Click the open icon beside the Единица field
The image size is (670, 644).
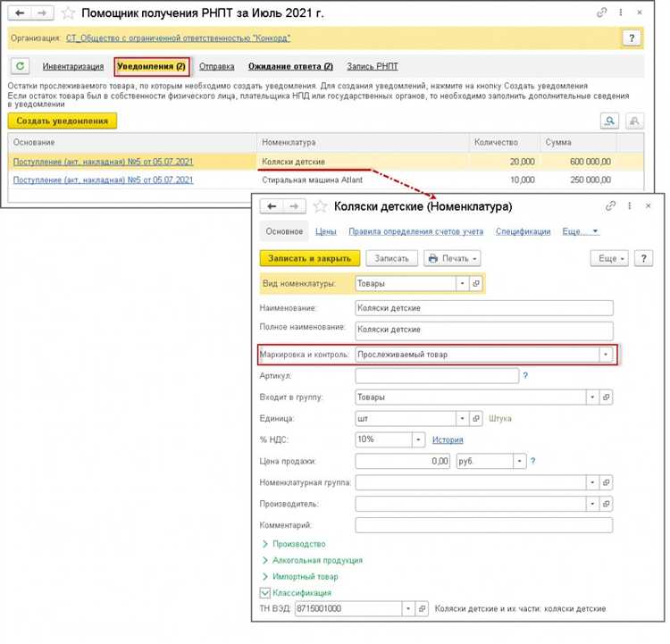coord(476,418)
